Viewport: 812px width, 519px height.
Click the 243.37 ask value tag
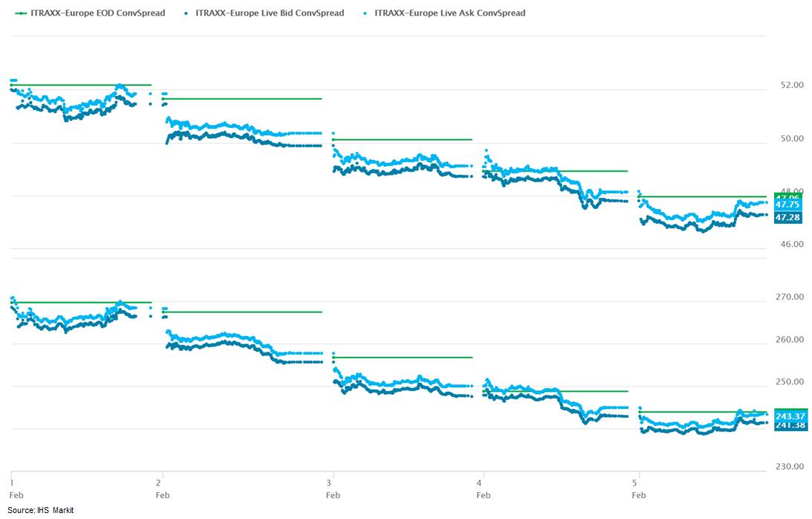tap(787, 415)
